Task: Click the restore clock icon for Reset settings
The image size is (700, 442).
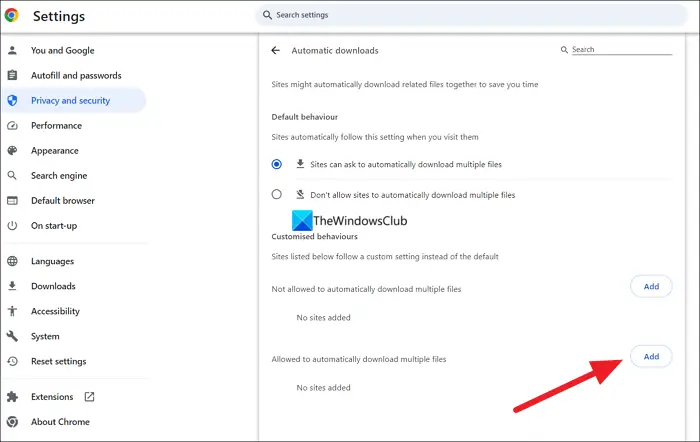Action: point(12,361)
